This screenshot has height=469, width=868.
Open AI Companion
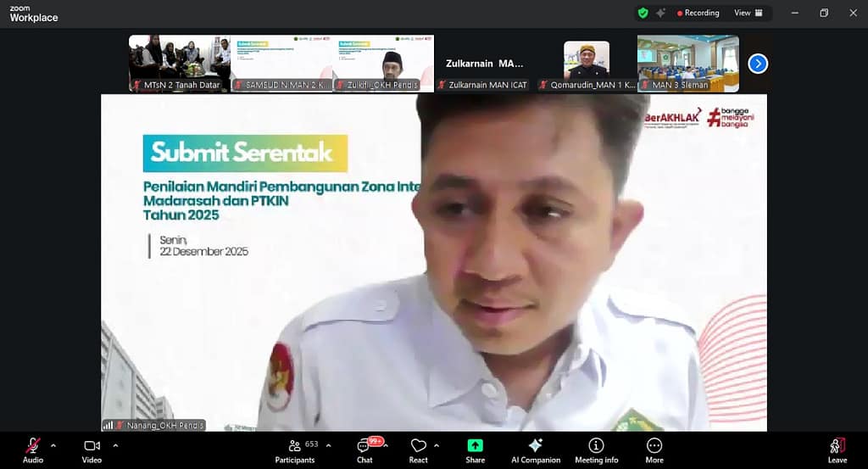pyautogui.click(x=535, y=449)
